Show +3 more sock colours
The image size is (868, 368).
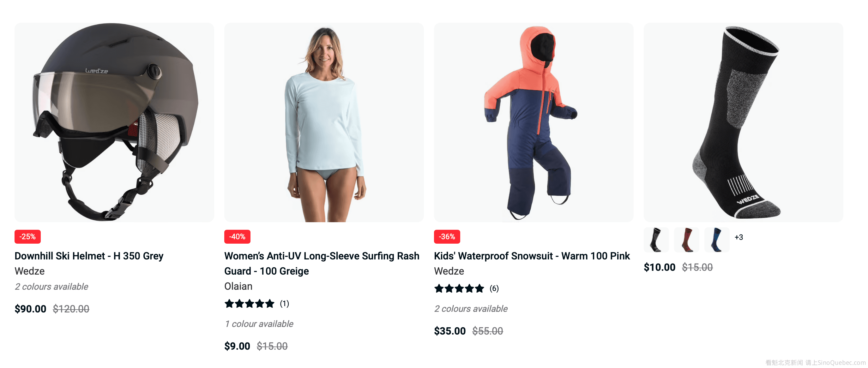click(x=738, y=237)
